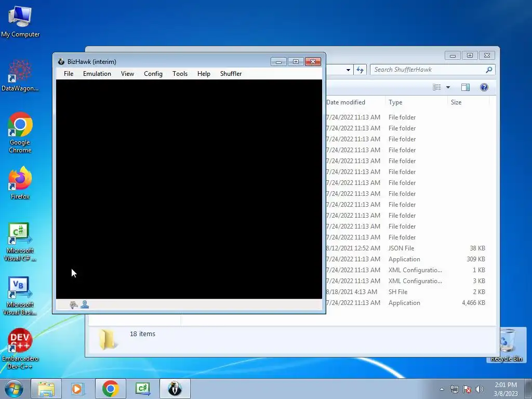Click the network tray icon
This screenshot has height=399, width=532.
tap(454, 389)
